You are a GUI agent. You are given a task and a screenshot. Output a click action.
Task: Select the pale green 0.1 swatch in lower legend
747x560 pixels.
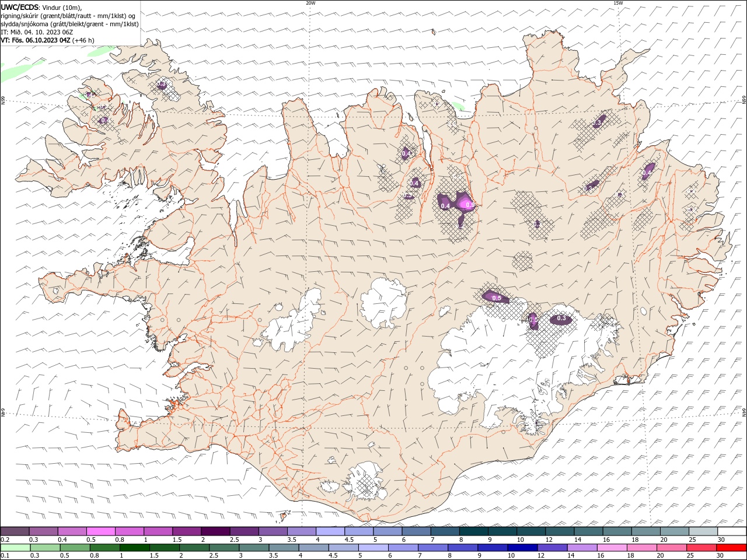(x=15, y=547)
